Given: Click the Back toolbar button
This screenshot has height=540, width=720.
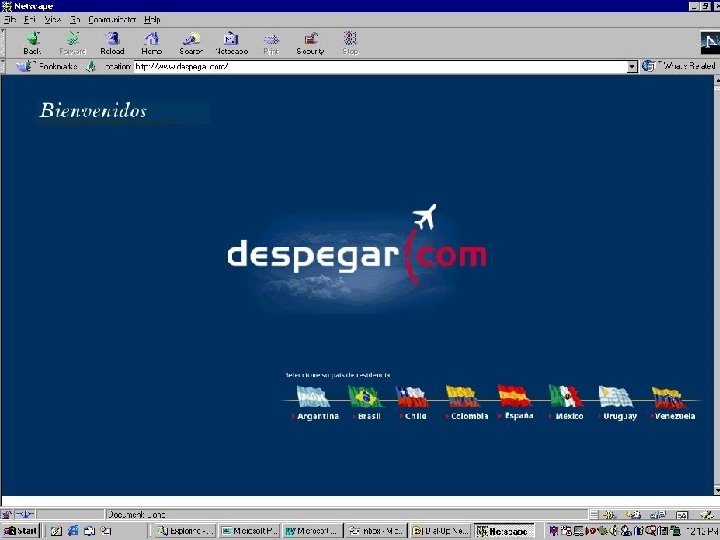Looking at the screenshot, I should 32,43.
